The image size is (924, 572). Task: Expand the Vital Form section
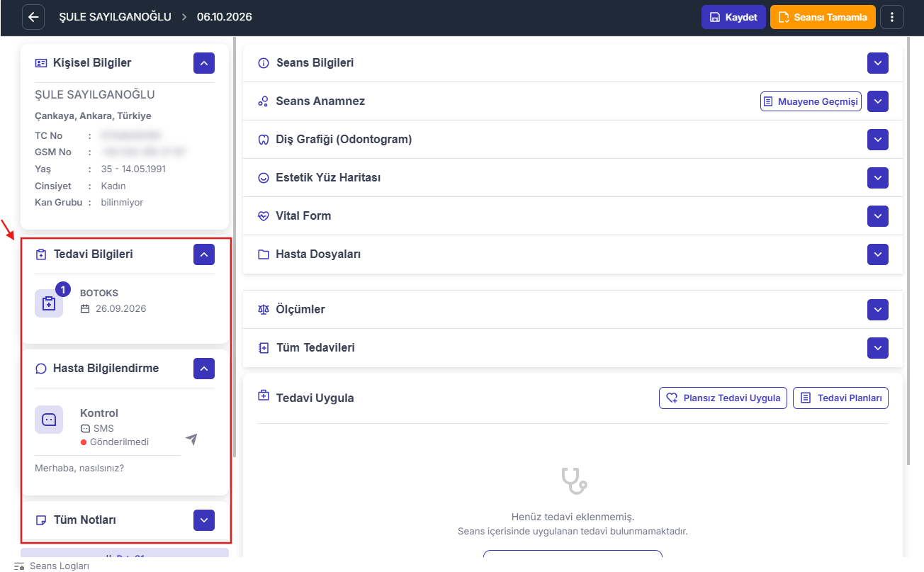pyautogui.click(x=878, y=216)
